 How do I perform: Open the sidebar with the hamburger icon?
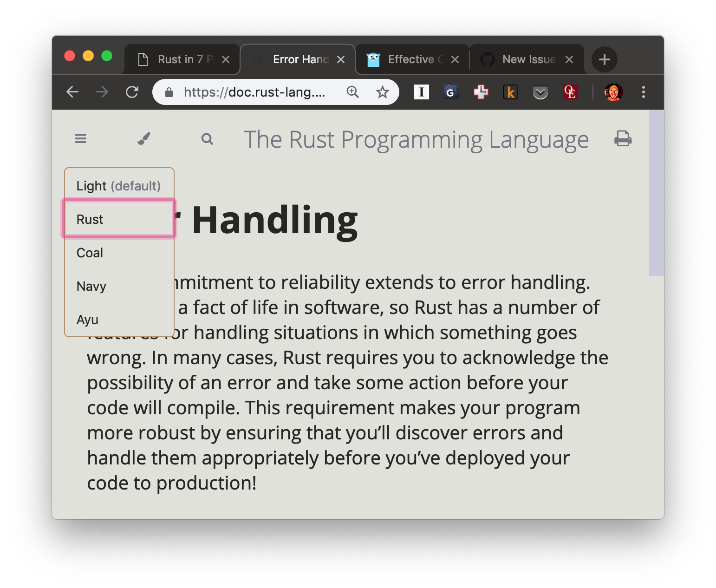pos(80,138)
